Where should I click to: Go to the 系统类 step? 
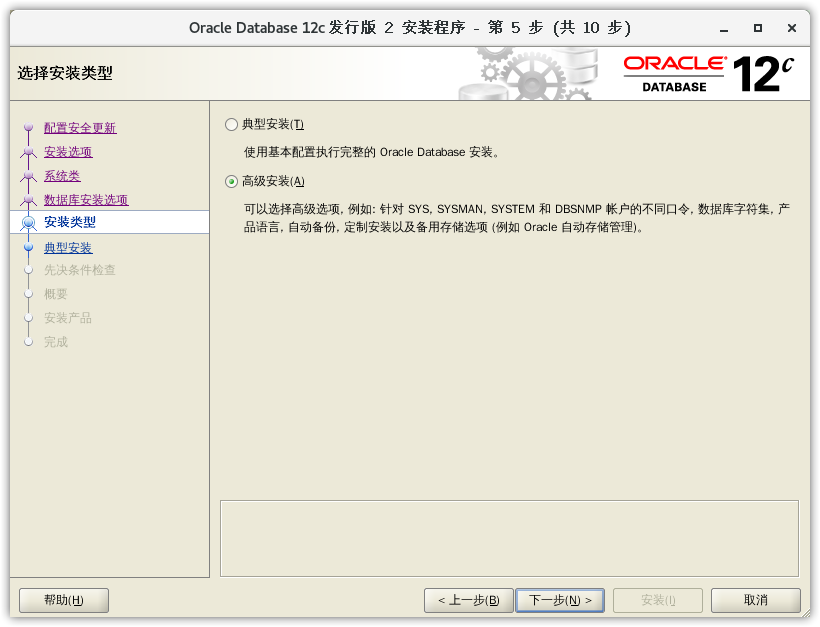62,176
